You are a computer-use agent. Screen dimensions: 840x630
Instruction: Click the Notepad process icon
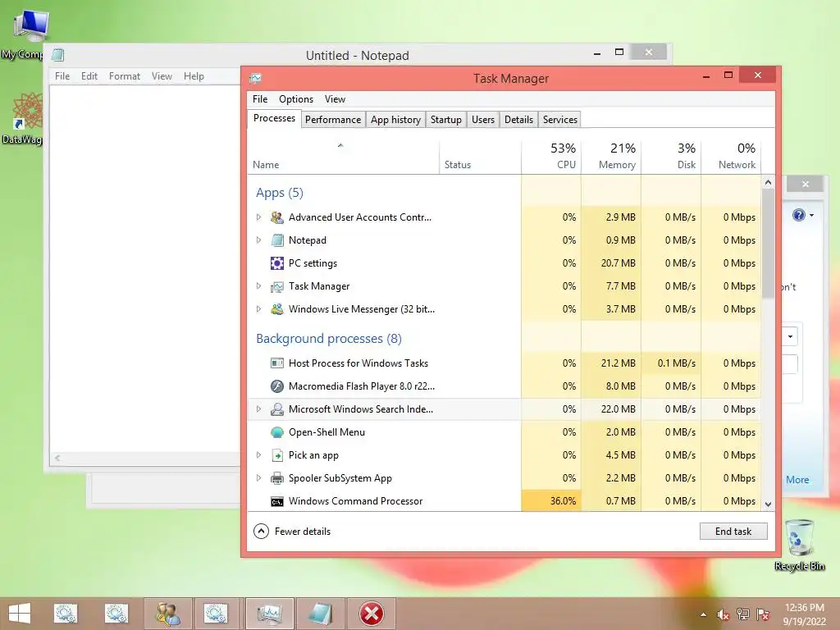coord(277,240)
